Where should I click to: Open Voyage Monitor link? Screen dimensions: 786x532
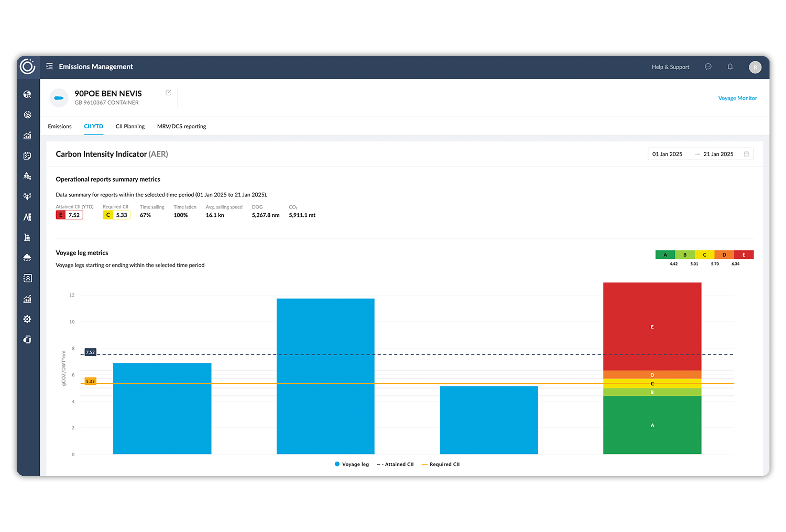[737, 98]
